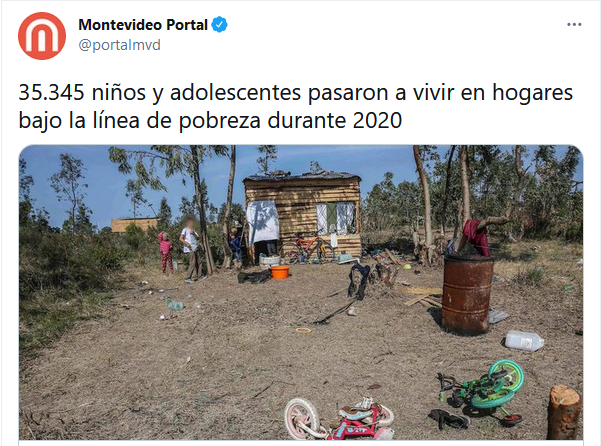Click the person with the blurred face
The width and height of the screenshot is (601, 446).
[x=190, y=249]
